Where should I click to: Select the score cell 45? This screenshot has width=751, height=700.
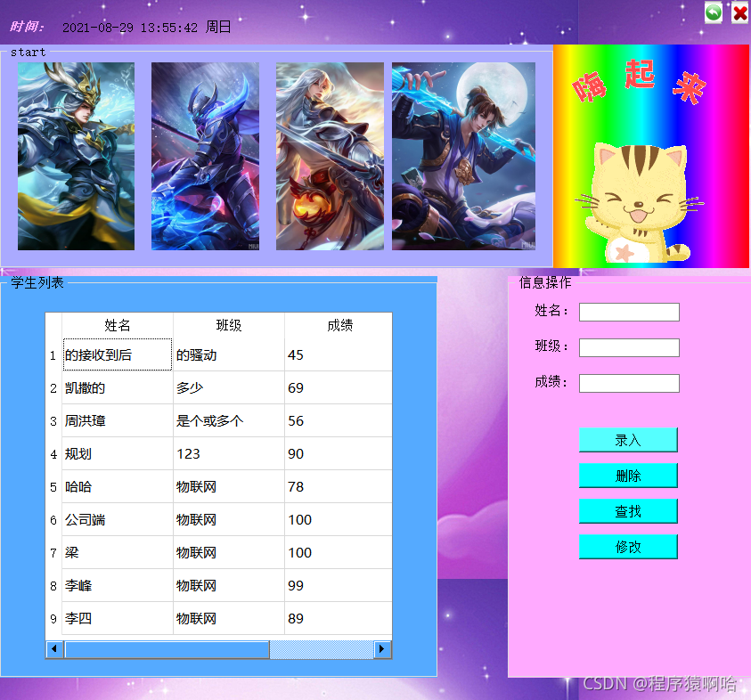pos(339,354)
